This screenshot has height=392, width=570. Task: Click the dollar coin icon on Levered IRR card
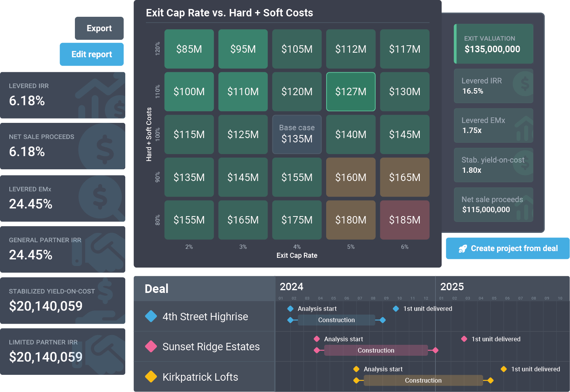523,83
